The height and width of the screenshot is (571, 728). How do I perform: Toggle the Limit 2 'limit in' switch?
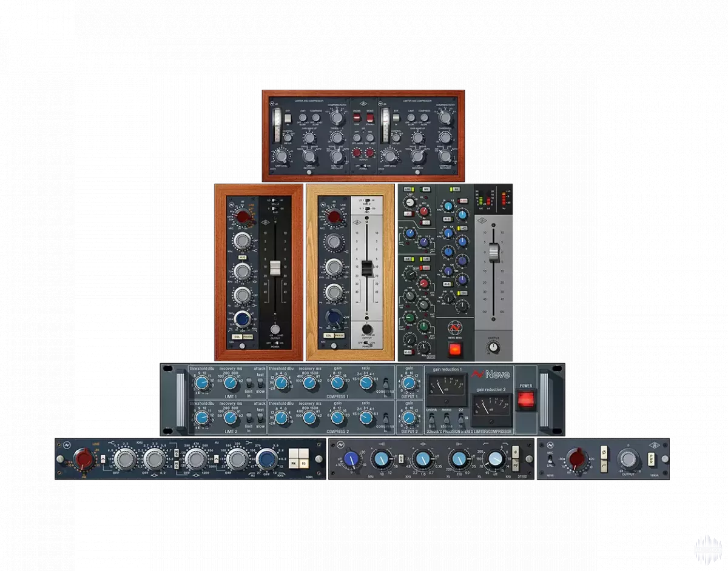point(249,418)
